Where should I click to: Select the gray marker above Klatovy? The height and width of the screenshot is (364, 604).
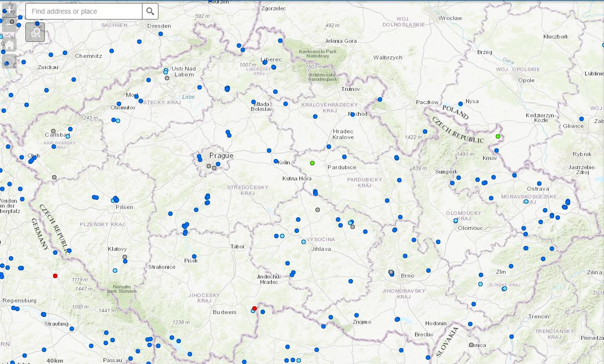125,257
